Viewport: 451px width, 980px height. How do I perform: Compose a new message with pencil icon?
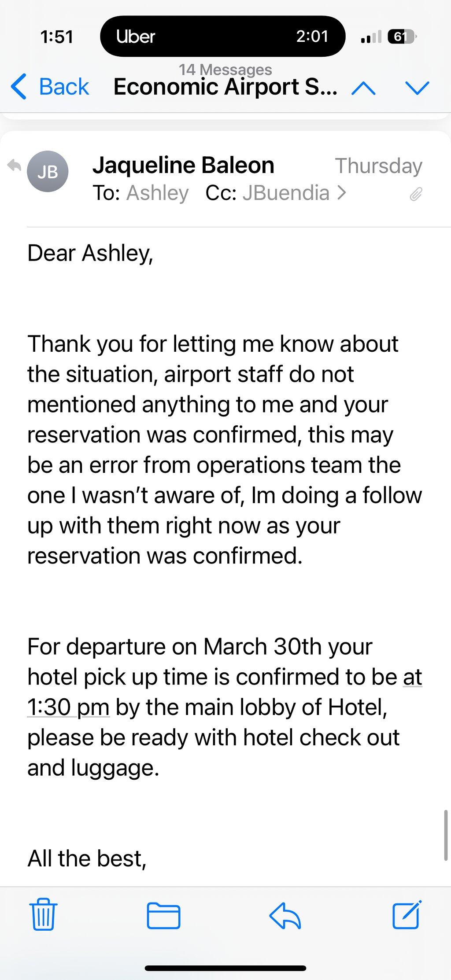407,914
